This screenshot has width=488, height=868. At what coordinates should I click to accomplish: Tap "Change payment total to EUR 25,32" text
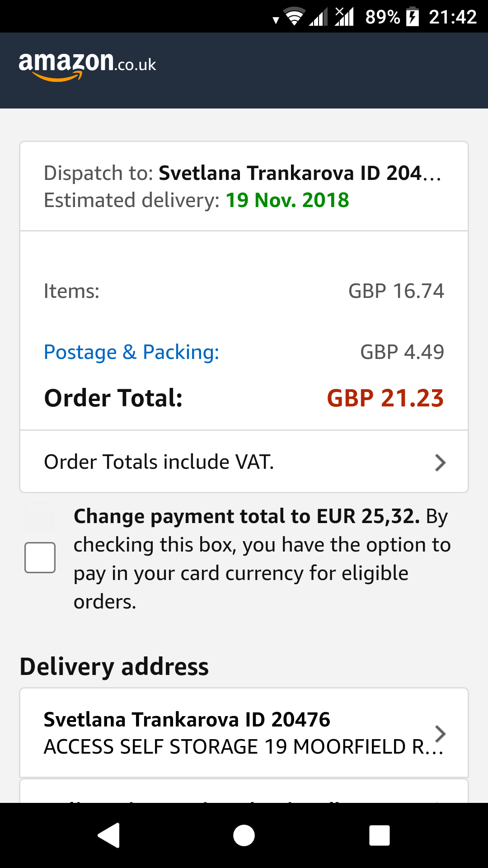(247, 516)
